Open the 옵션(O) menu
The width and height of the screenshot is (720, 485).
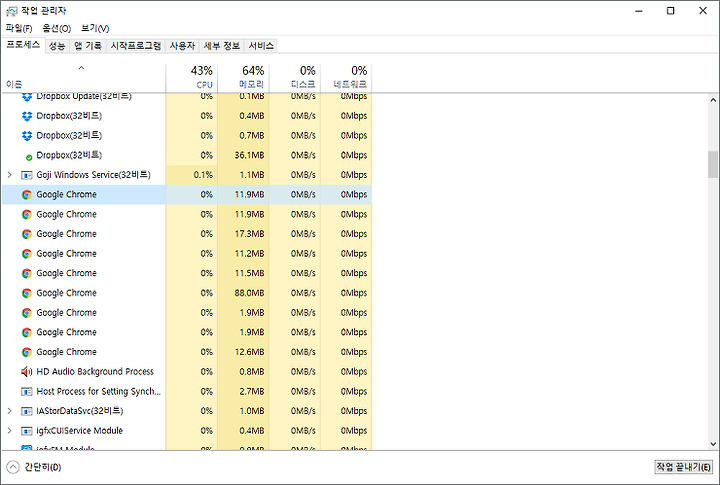pyautogui.click(x=56, y=28)
